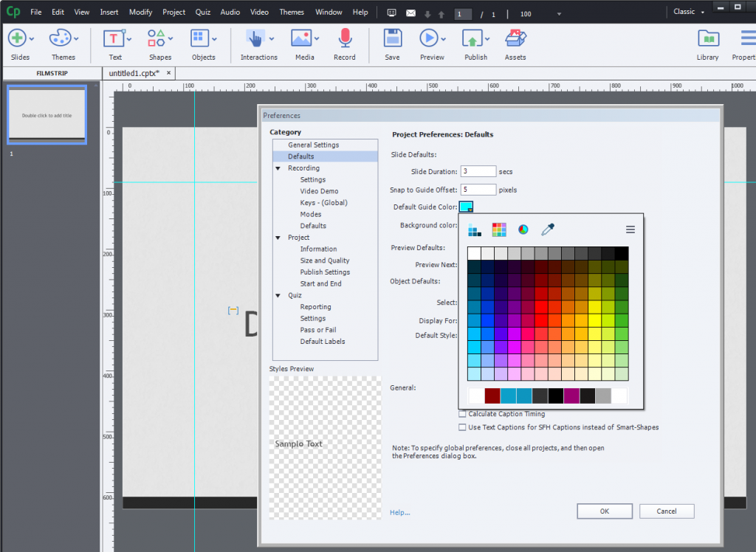Open the Default Guide Color dropdown swatch

(466, 207)
